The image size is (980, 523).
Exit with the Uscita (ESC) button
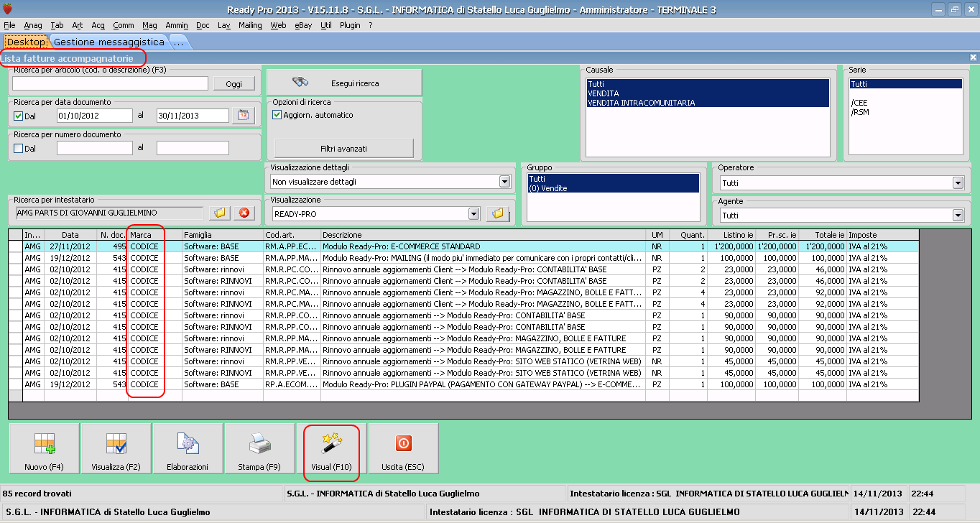coord(403,448)
